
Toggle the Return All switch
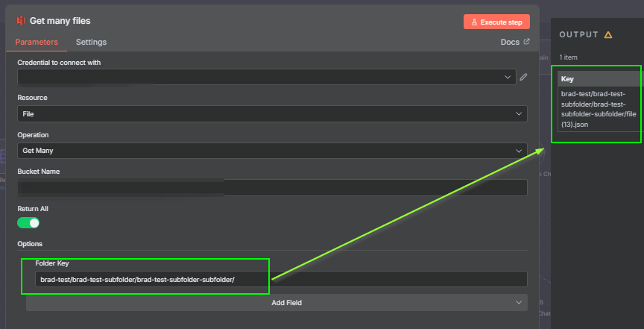28,222
